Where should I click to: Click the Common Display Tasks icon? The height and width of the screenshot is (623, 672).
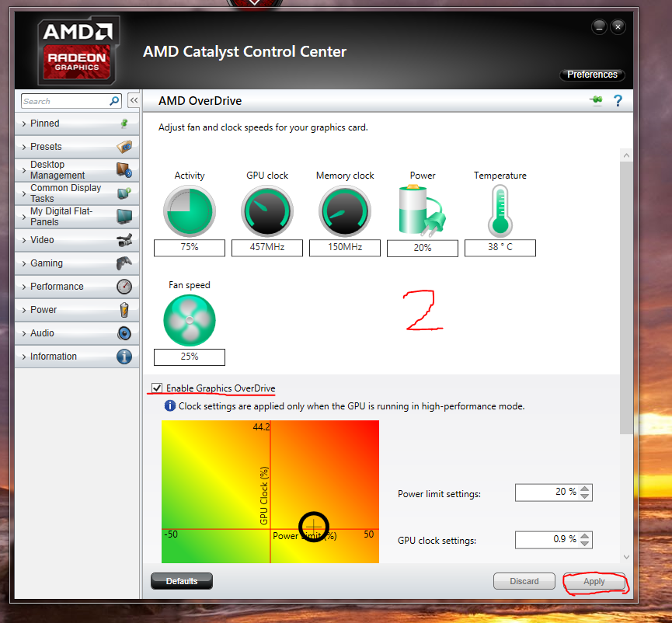click(124, 193)
